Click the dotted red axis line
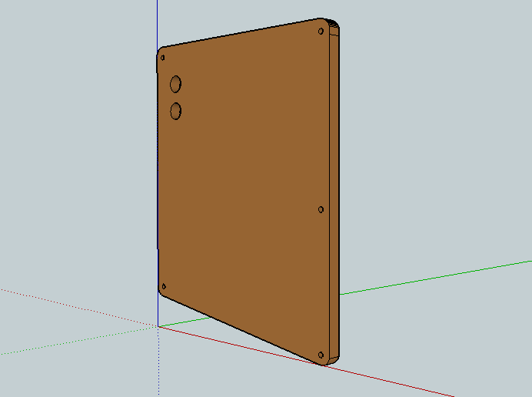 point(79,308)
